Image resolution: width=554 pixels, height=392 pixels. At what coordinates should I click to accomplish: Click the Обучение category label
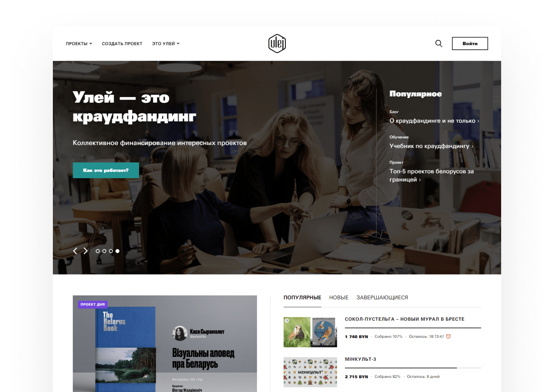[x=399, y=137]
